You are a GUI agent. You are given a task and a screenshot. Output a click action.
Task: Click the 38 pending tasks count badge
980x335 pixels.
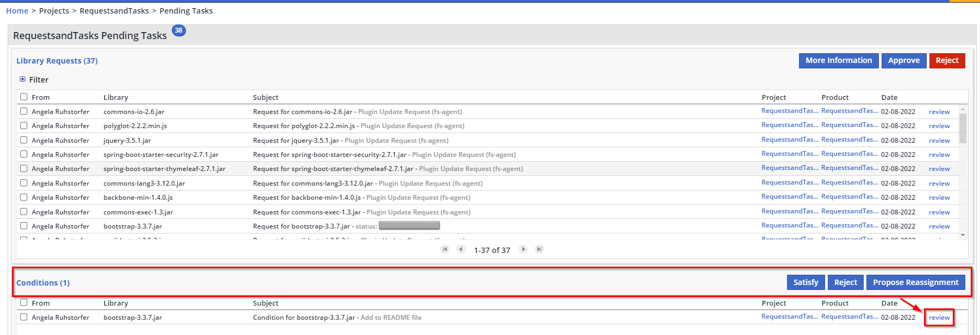(x=179, y=30)
